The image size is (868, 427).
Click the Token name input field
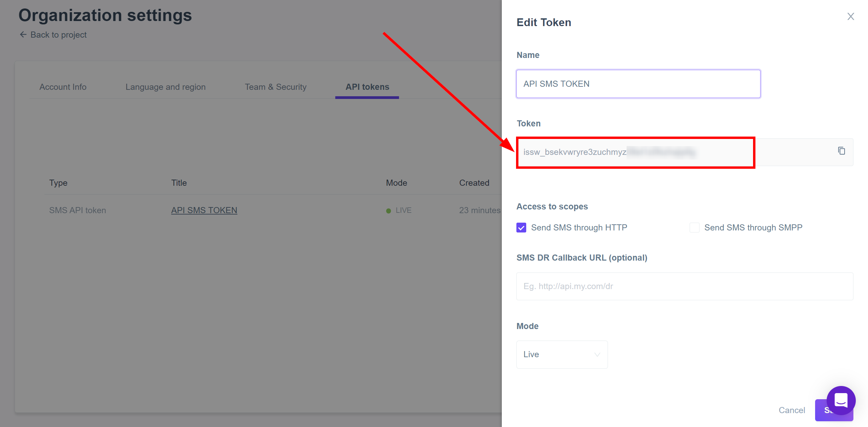[638, 83]
